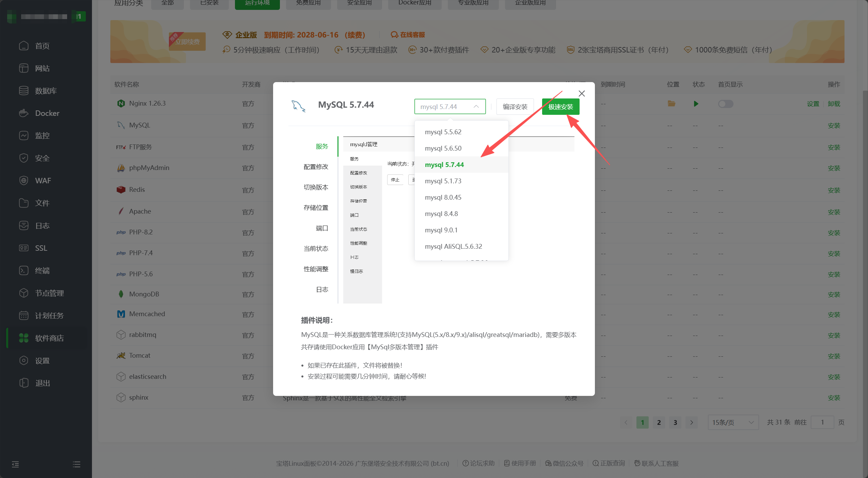Toggle Nginx homepage display switch
868x478 pixels.
(x=726, y=104)
